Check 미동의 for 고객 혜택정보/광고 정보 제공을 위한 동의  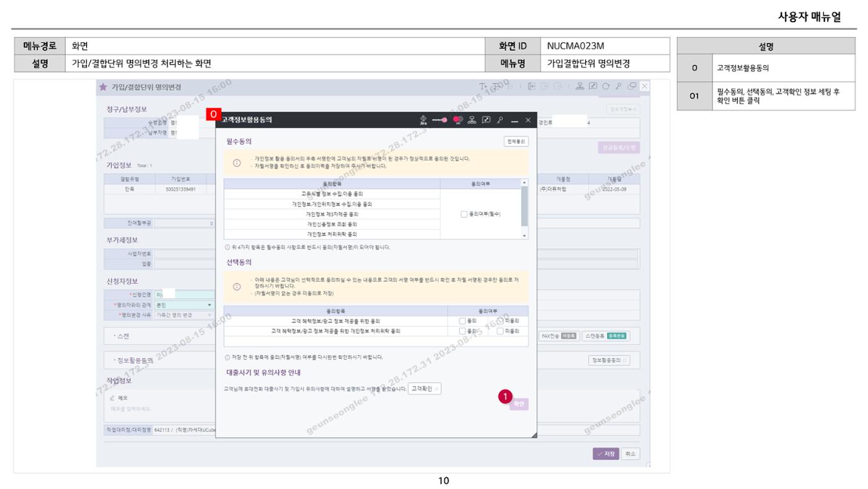click(x=501, y=321)
